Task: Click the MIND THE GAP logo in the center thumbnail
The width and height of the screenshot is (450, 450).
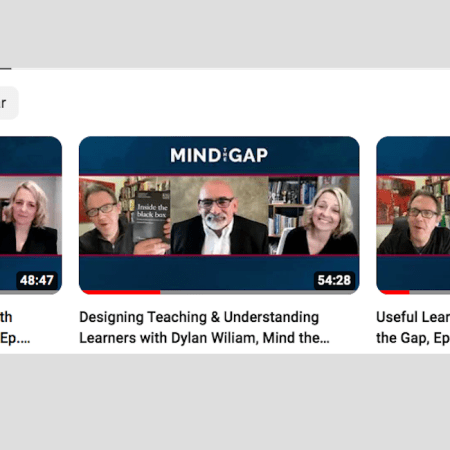Action: (x=219, y=155)
